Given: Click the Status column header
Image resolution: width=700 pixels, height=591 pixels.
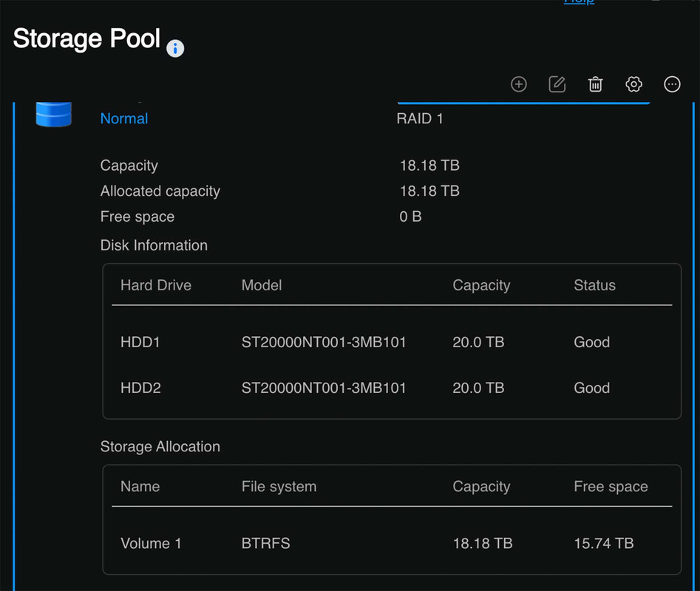Looking at the screenshot, I should pos(594,285).
